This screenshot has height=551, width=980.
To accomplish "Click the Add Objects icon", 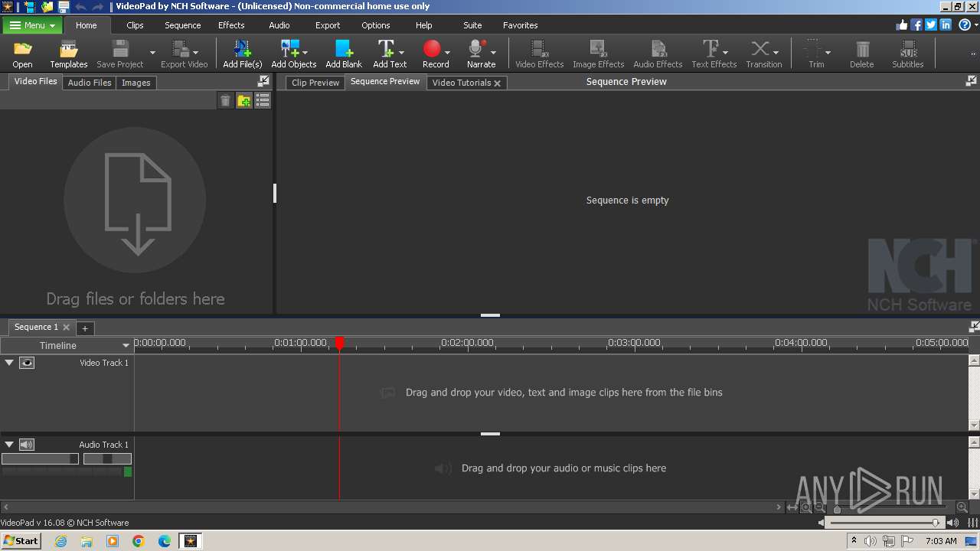I will click(x=290, y=50).
